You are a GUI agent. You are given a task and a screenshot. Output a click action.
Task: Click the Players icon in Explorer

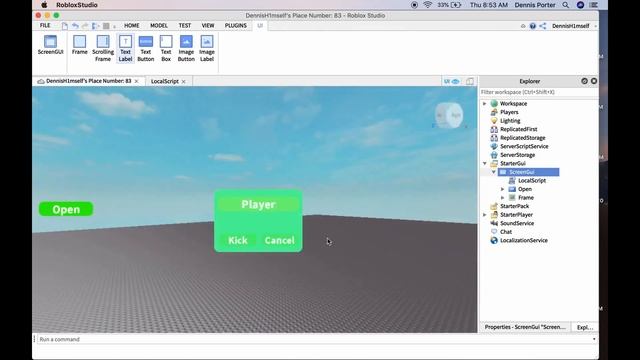coord(494,112)
